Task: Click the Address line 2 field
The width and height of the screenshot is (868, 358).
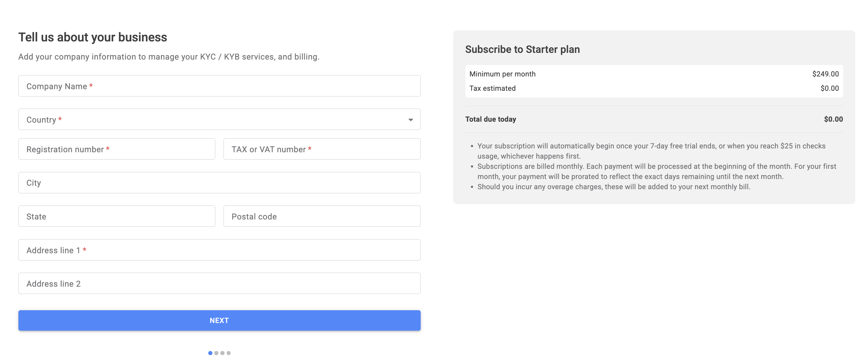Action: point(219,283)
